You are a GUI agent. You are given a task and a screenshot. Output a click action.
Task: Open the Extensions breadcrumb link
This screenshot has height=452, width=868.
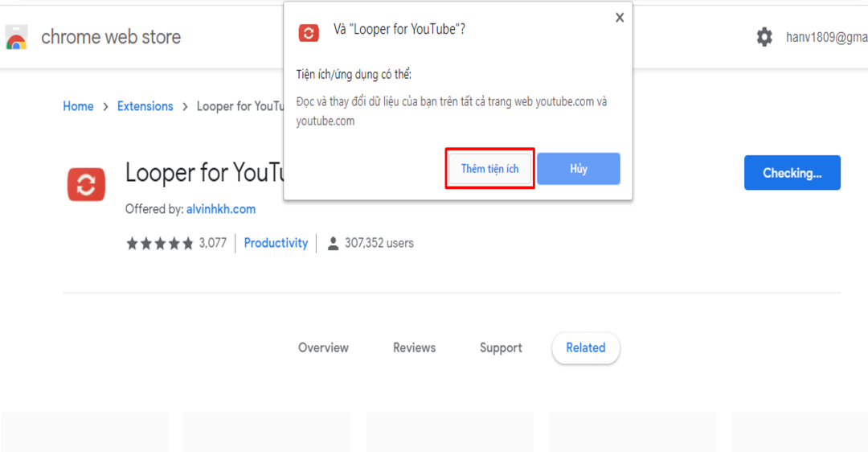[x=145, y=106]
